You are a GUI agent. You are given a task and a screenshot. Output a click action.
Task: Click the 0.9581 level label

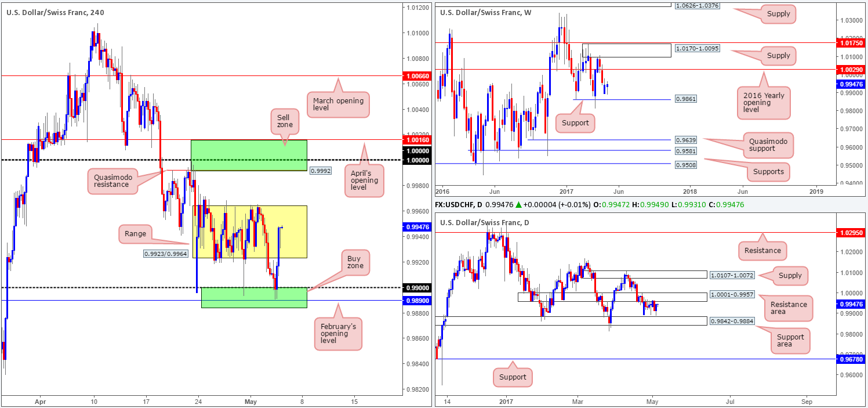click(x=685, y=151)
